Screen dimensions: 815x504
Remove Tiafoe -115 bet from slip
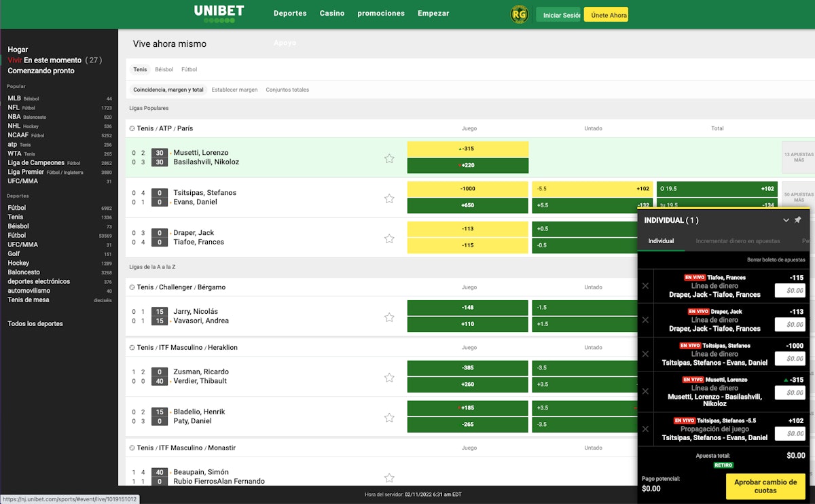tap(645, 286)
